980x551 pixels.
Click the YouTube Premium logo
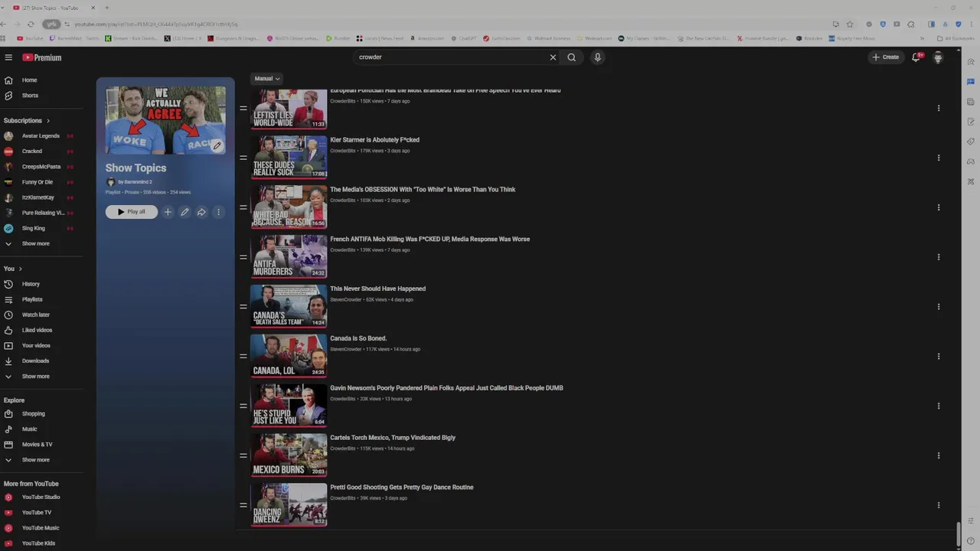(41, 57)
